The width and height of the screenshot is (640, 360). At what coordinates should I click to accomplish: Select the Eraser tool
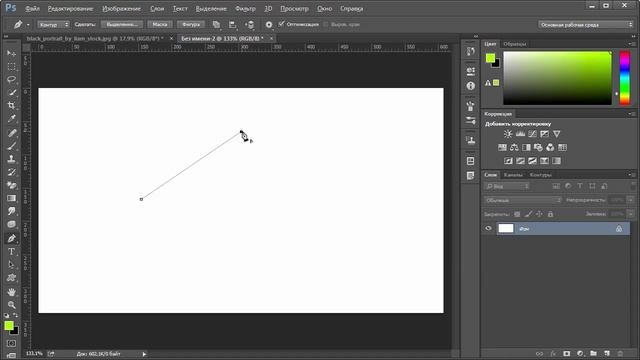tap(11, 185)
